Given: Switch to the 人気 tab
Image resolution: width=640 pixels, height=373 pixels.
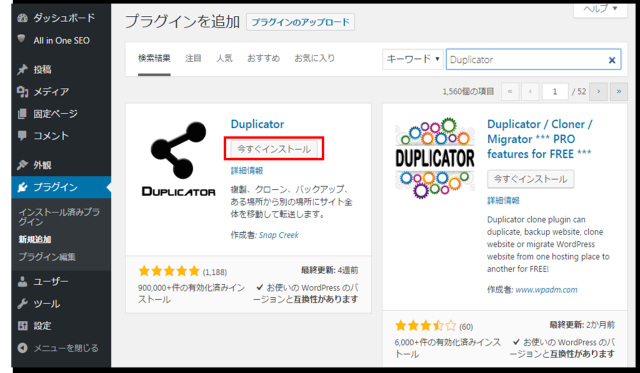Looking at the screenshot, I should (224, 58).
